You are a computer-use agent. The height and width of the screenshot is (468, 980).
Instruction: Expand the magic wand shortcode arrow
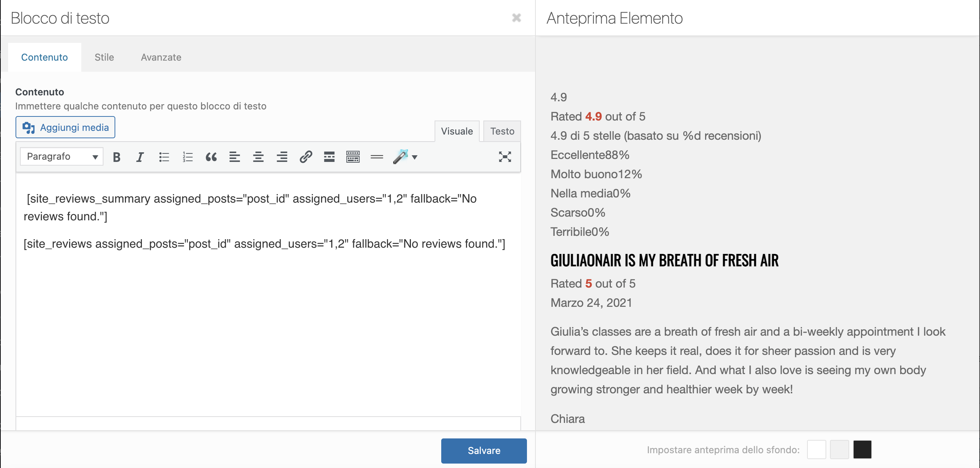(415, 157)
